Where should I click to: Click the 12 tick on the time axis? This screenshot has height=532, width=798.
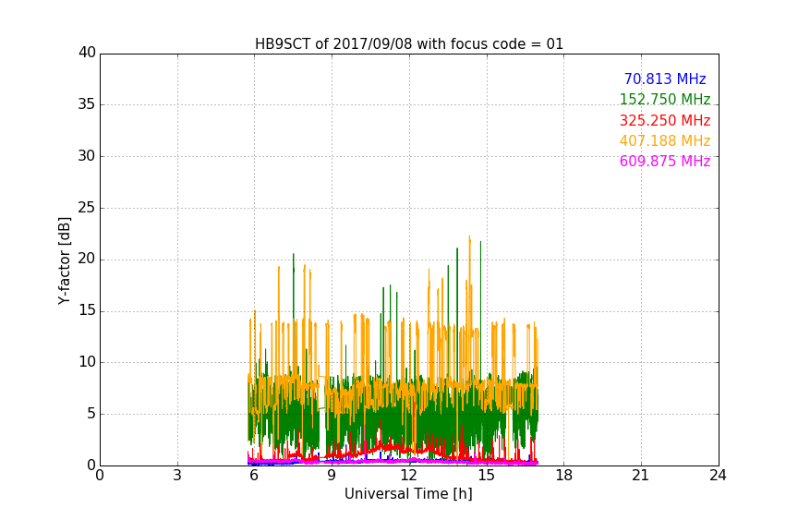click(x=409, y=476)
